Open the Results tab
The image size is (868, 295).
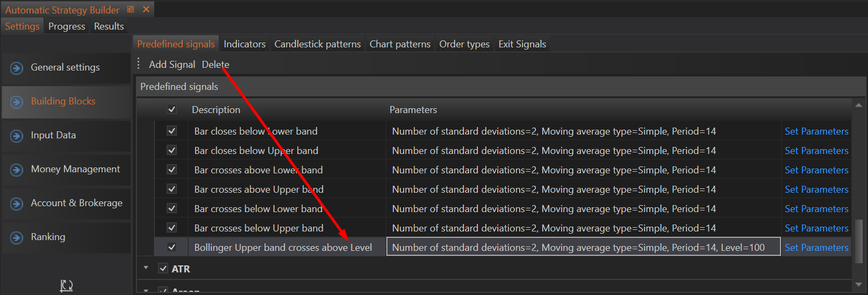(109, 26)
